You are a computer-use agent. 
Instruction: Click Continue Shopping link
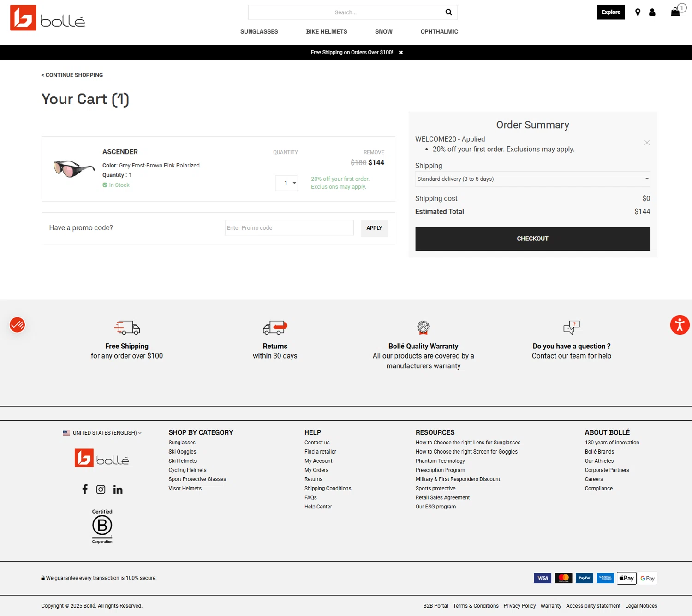click(x=72, y=75)
